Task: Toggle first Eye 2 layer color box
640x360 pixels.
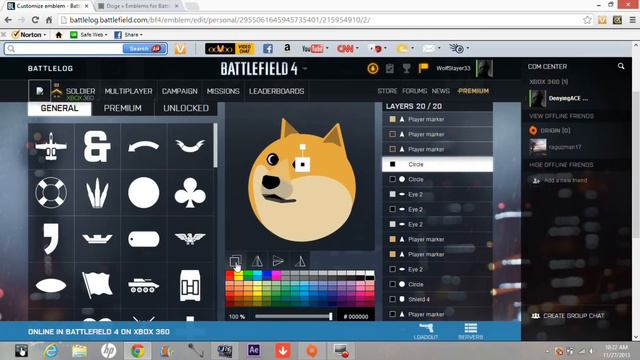Action: 392,194
